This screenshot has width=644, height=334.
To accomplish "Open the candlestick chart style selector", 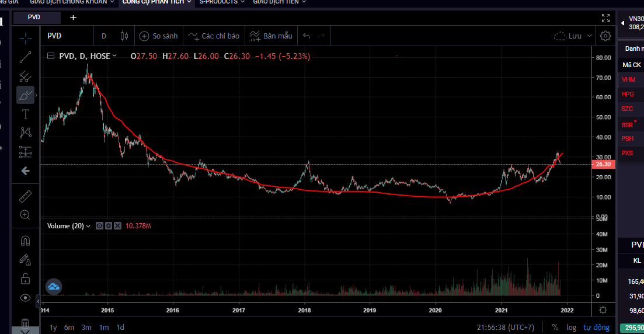I will point(124,36).
